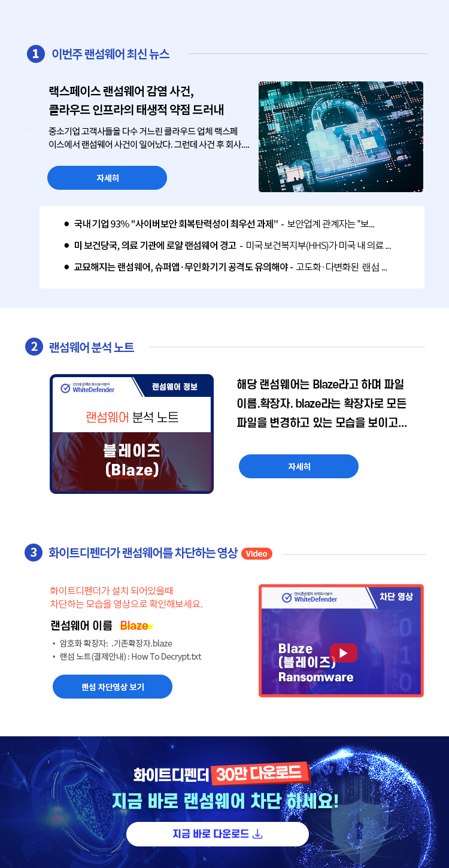Click the number 1 section badge
The image size is (449, 868).
coord(36,54)
